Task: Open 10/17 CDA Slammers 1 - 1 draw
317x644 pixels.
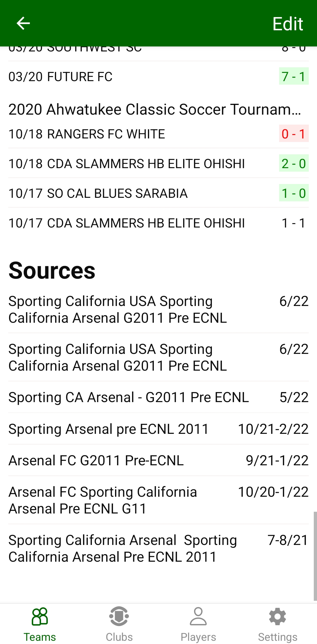Action: [x=127, y=223]
